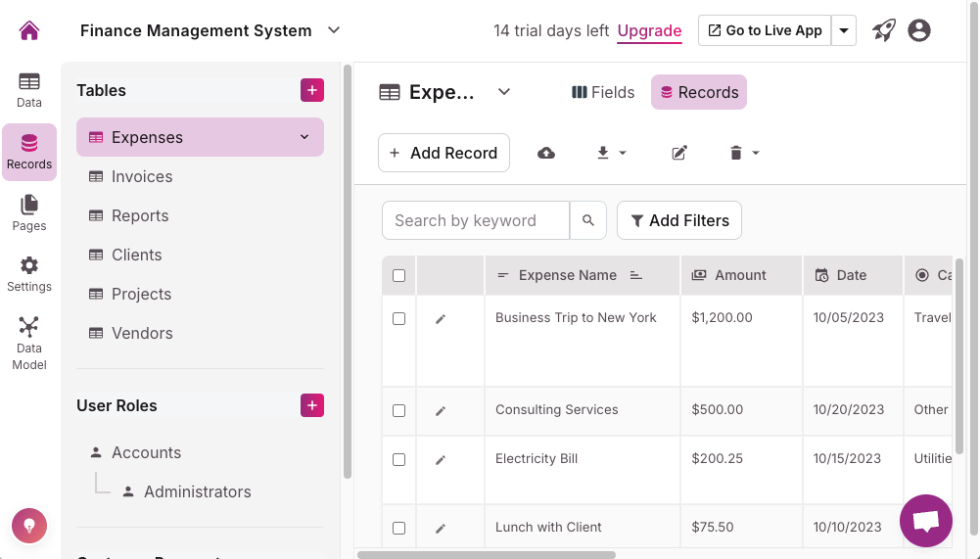Click the Upgrade link

click(649, 30)
